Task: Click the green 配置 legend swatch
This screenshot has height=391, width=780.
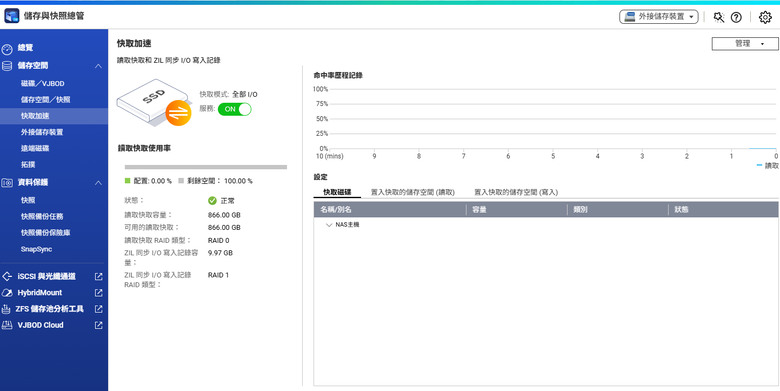Action: pyautogui.click(x=127, y=181)
